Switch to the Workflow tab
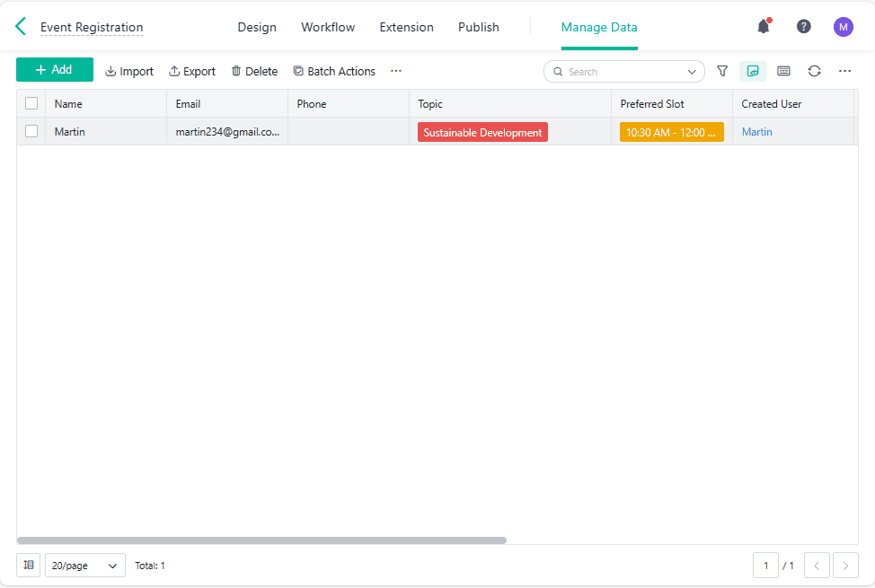875x588 pixels. [x=328, y=27]
